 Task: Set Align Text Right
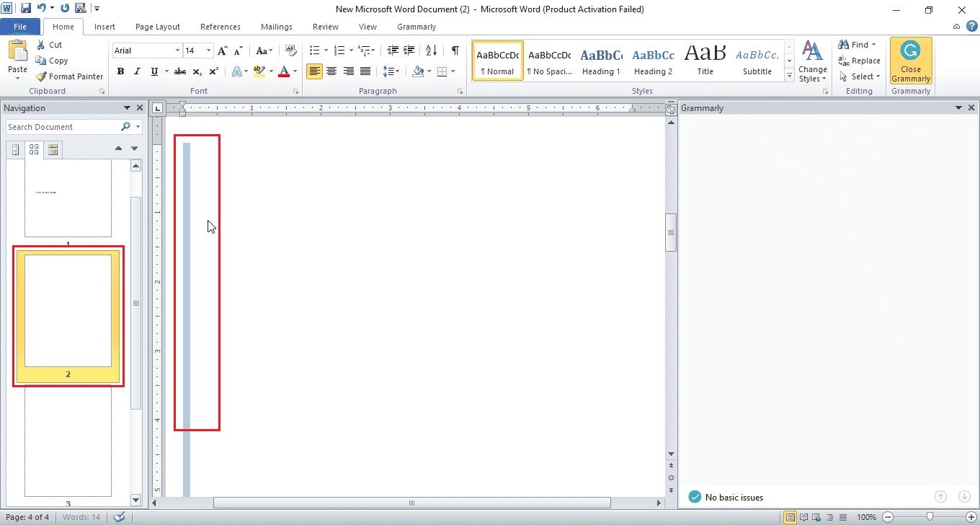pyautogui.click(x=349, y=71)
